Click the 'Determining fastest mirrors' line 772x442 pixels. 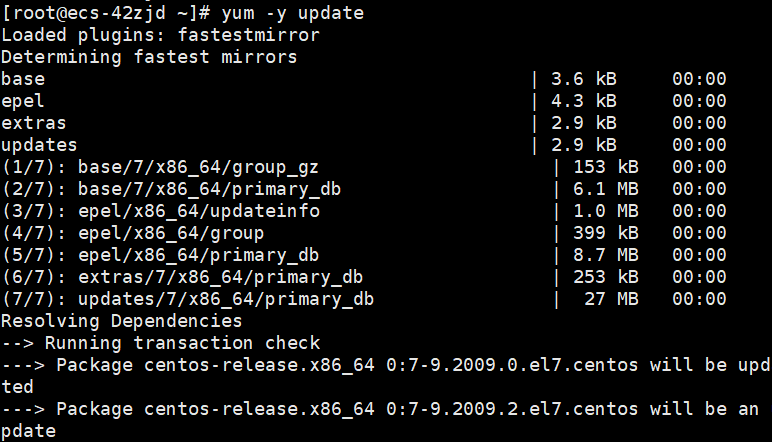149,58
